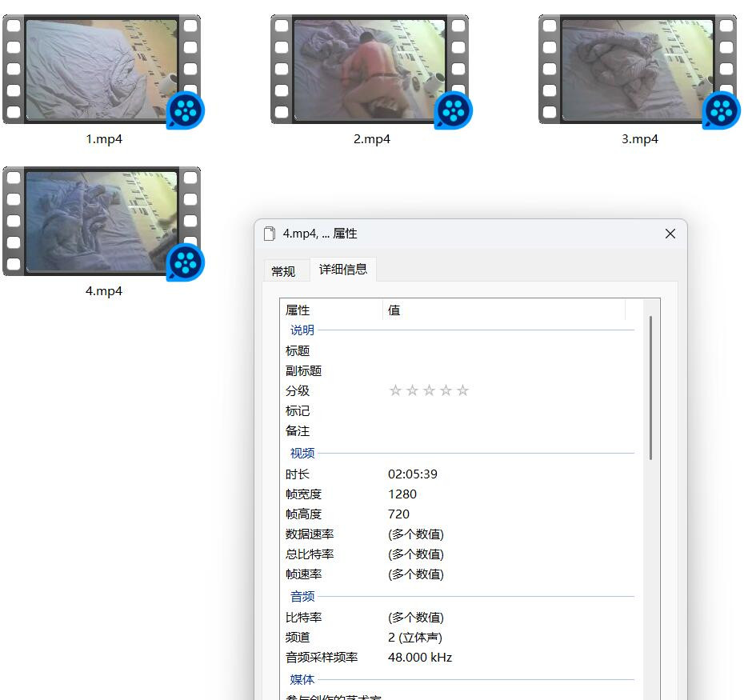Click the 帧速率 multiple values entry
Screen dimensions: 752x700
[x=416, y=574]
